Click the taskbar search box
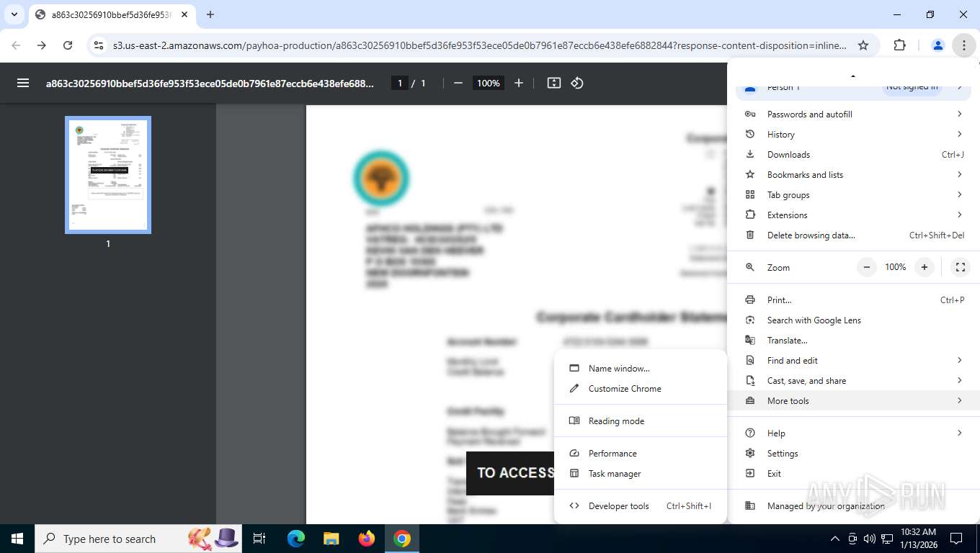This screenshot has width=980, height=553. pyautogui.click(x=137, y=539)
